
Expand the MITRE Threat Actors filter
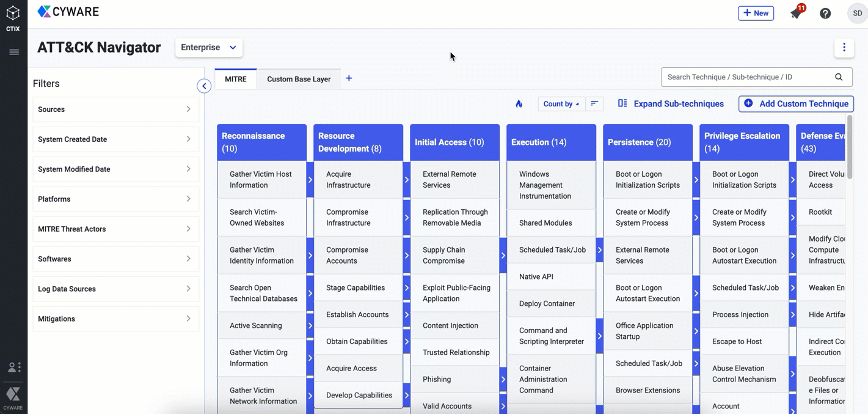115,229
